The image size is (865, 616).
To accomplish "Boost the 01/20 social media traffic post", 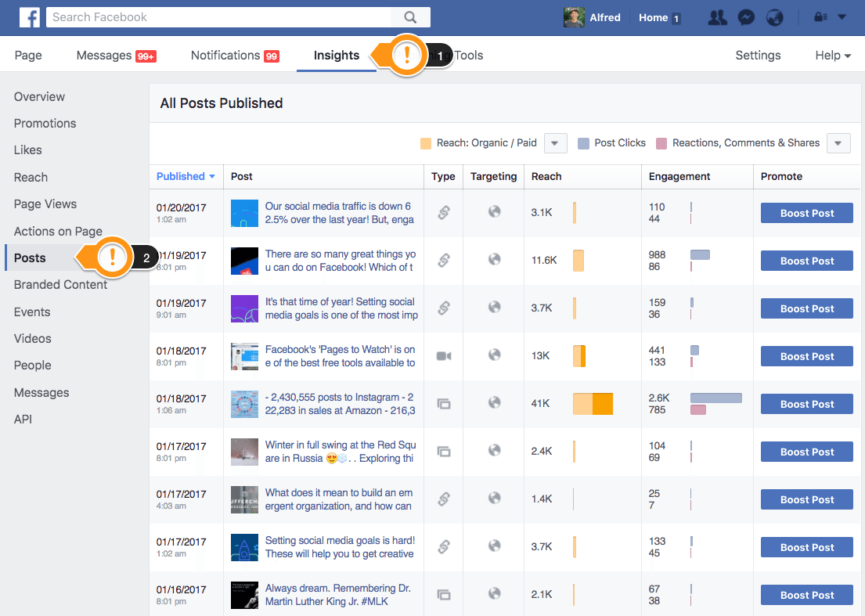I will tap(806, 212).
